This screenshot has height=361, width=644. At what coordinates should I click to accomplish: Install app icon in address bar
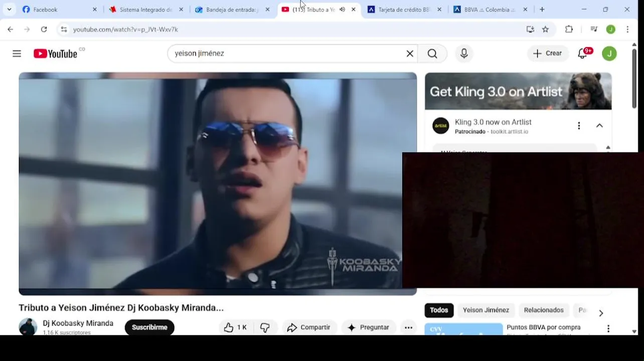coord(530,30)
